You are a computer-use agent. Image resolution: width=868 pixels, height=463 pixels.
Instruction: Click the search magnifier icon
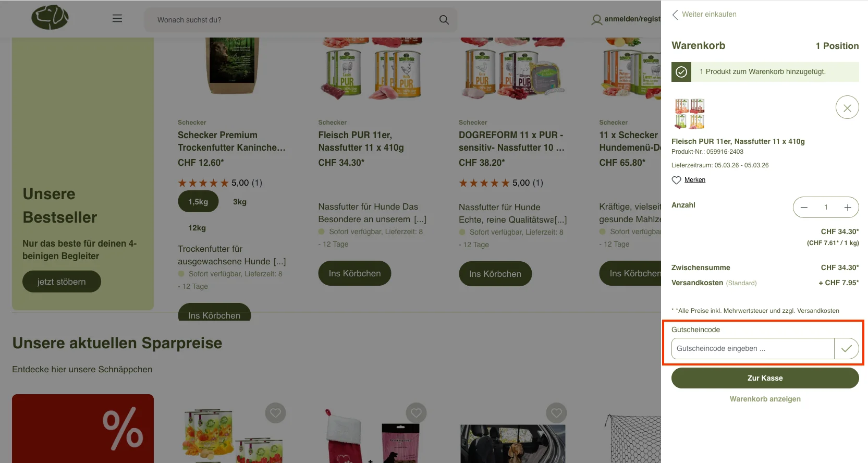coord(444,20)
